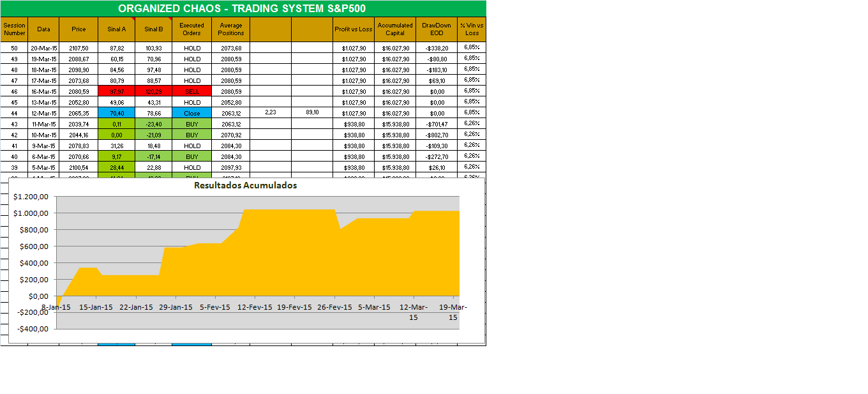Select the Data column header
This screenshot has width=868, height=394.
[43, 29]
